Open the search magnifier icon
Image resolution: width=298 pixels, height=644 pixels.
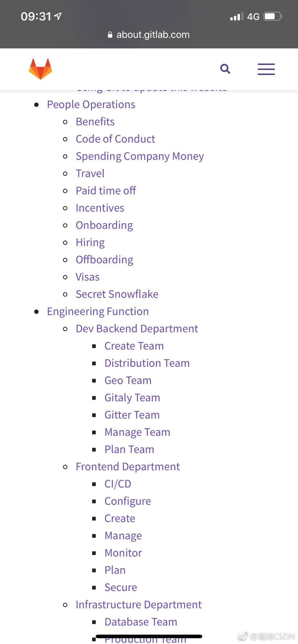tap(225, 69)
